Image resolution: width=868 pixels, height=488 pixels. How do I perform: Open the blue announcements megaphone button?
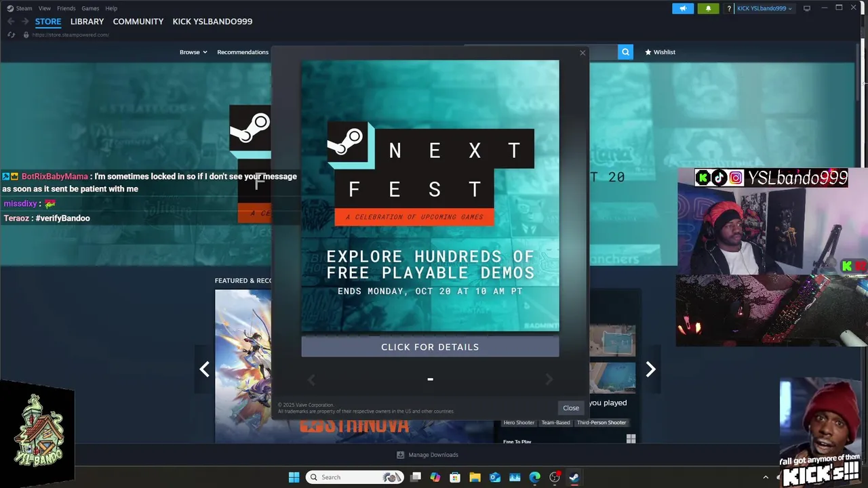click(683, 8)
